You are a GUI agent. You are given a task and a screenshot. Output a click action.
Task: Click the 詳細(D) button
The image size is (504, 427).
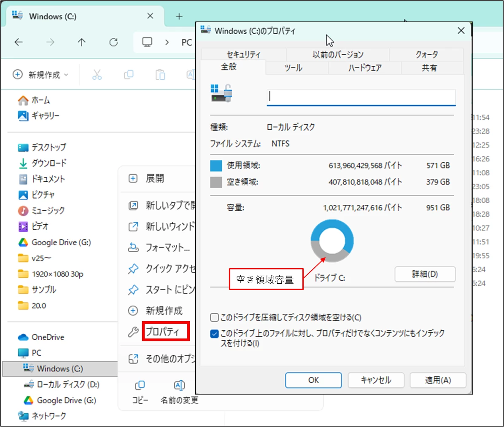click(425, 274)
